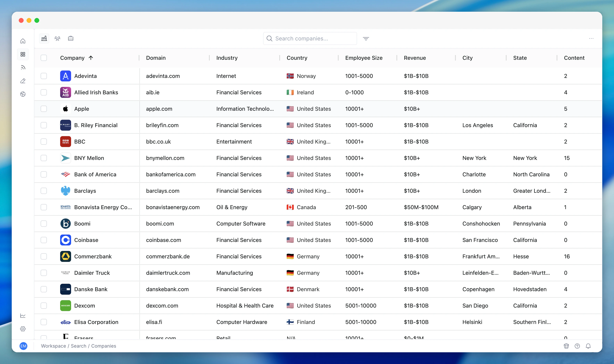This screenshot has height=364, width=614.
Task: Click the Domain column header
Action: click(156, 58)
